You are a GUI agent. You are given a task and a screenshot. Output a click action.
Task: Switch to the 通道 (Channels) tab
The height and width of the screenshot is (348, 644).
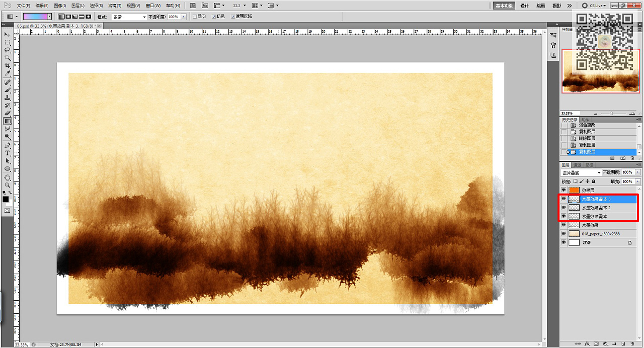point(577,165)
